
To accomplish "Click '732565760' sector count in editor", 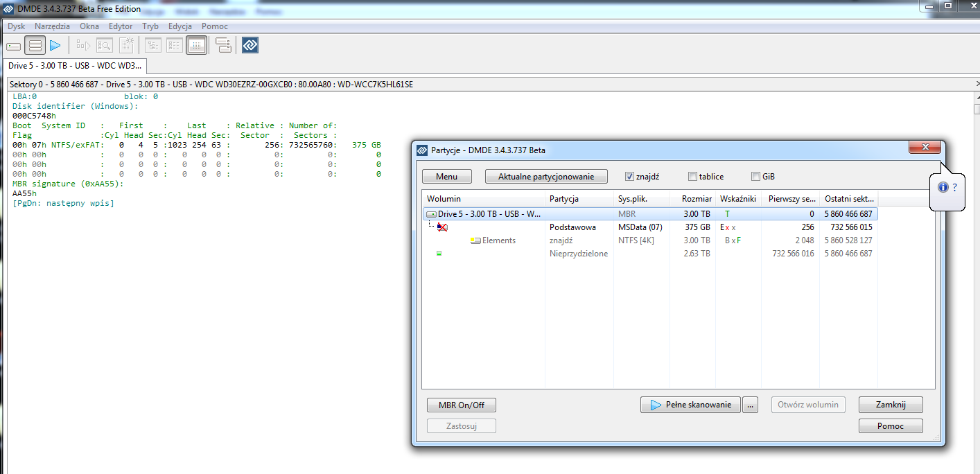I will point(310,145).
